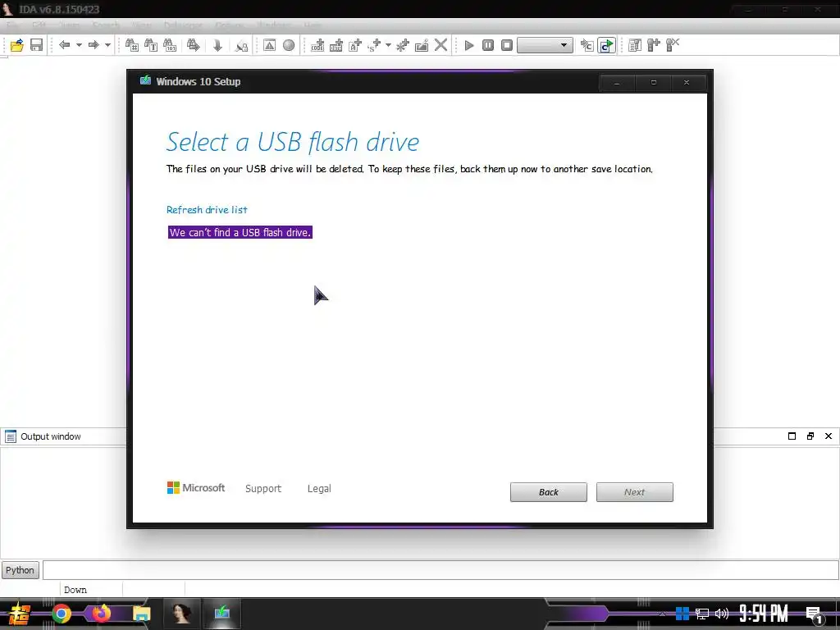Click the plug with plus sign toolbar icon
This screenshot has width=840, height=630.
[x=654, y=45]
